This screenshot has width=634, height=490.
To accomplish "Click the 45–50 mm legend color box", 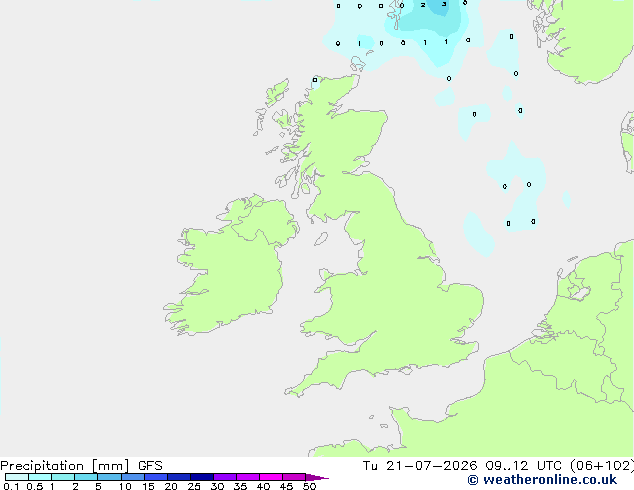I will (x=294, y=477).
